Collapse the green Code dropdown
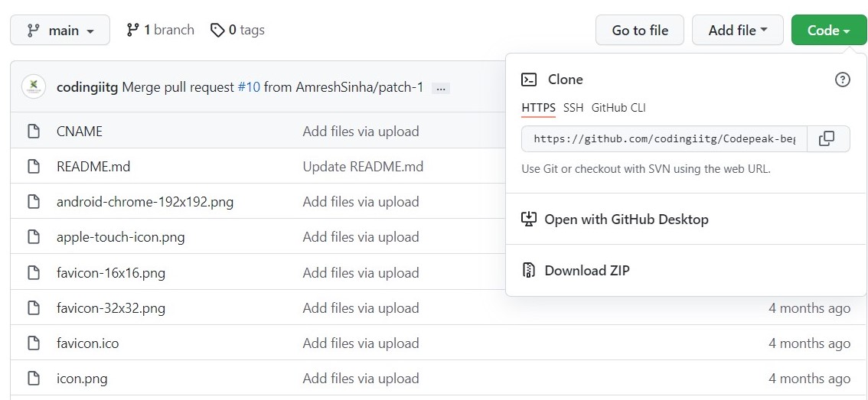Viewport: 868px width, 400px height. pyautogui.click(x=828, y=31)
